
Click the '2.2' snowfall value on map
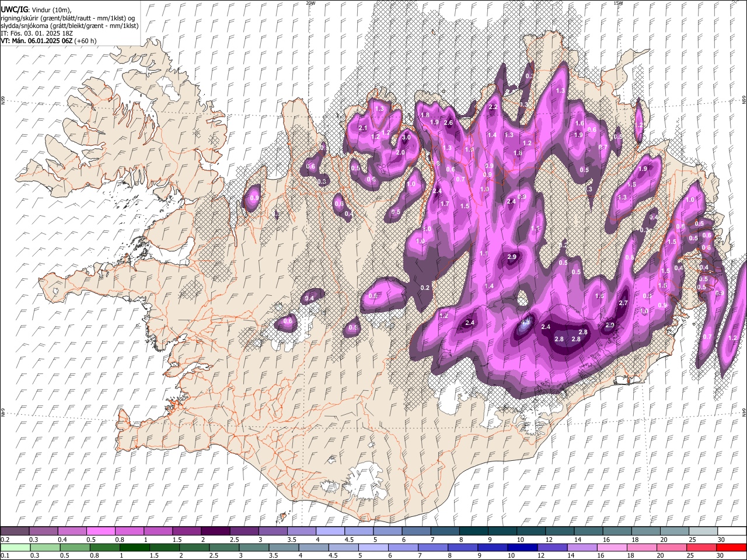493,107
